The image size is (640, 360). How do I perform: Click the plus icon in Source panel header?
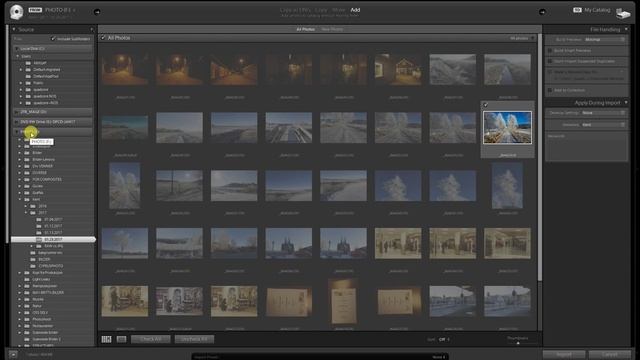tap(91, 29)
